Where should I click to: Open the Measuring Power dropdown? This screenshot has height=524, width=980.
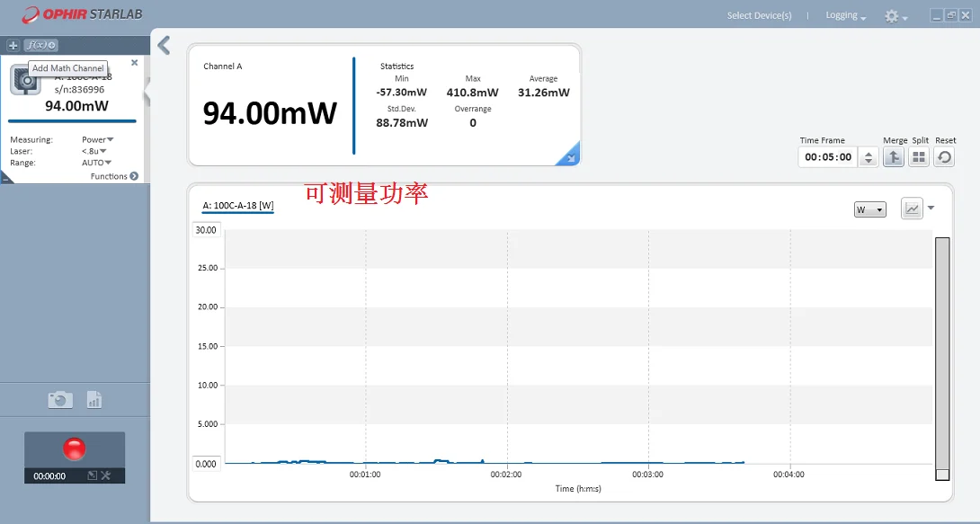point(97,140)
